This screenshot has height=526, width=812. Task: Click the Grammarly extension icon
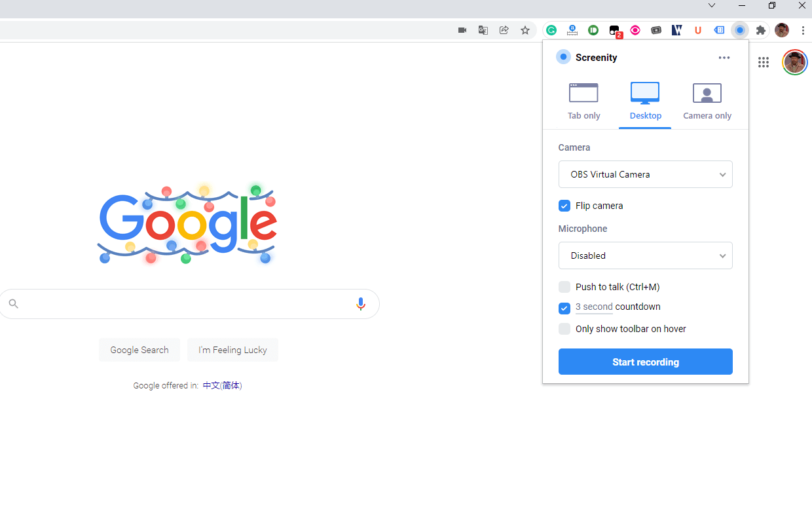[551, 30]
